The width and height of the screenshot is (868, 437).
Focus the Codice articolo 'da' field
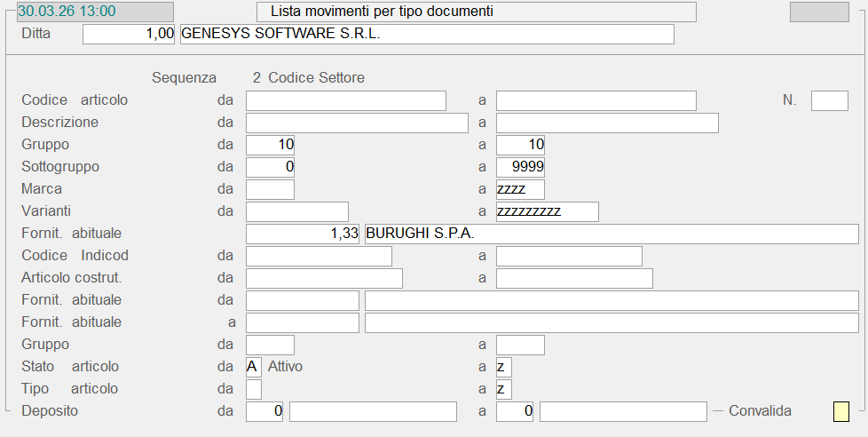click(345, 100)
